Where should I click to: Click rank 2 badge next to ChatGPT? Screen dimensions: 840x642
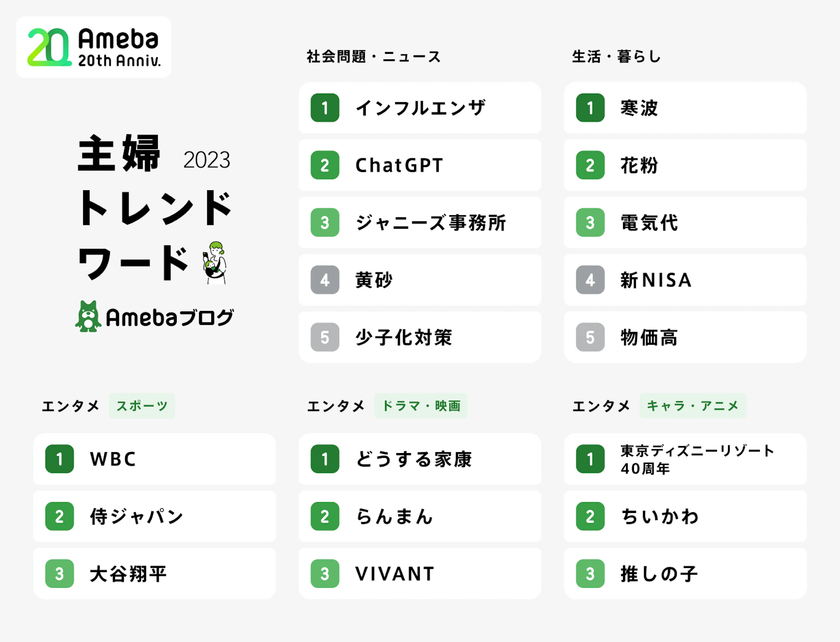[x=325, y=165]
